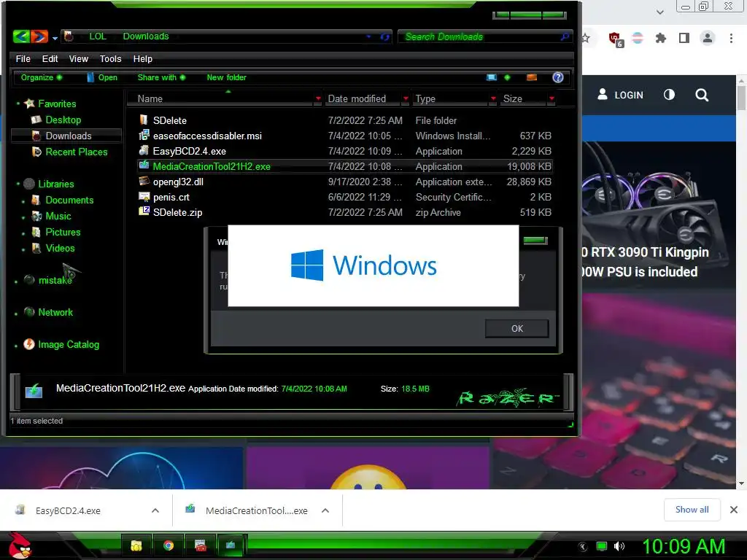This screenshot has width=747, height=560.
Task: Open Recent Places in the sidebar
Action: point(76,152)
